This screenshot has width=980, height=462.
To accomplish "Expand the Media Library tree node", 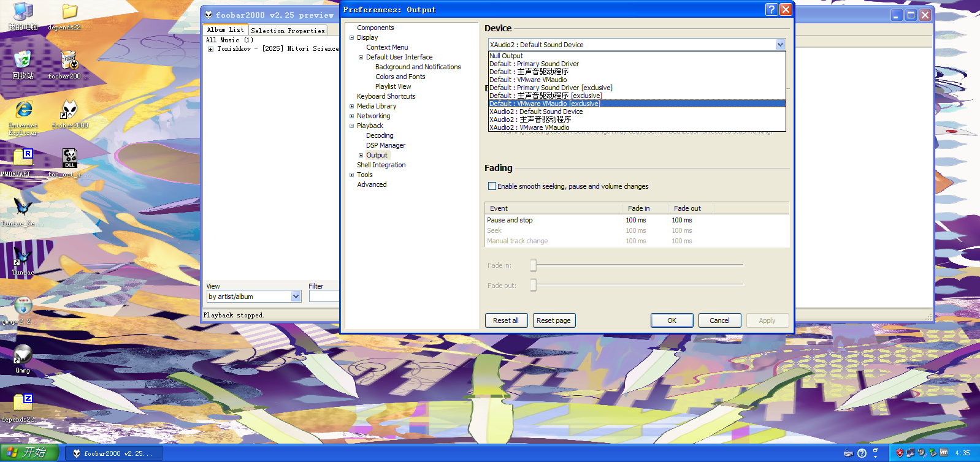I will tap(352, 106).
